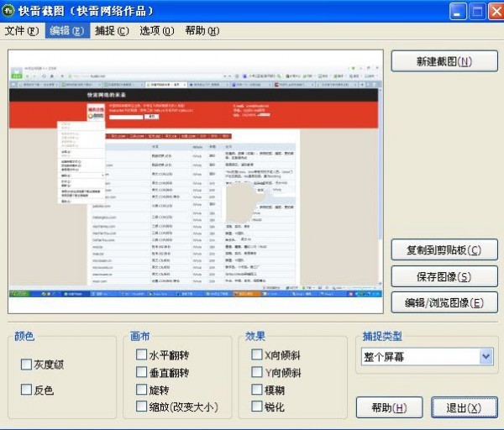The image size is (504, 430).
Task: Close the 快雷截图 window
Action: [x=496, y=12]
